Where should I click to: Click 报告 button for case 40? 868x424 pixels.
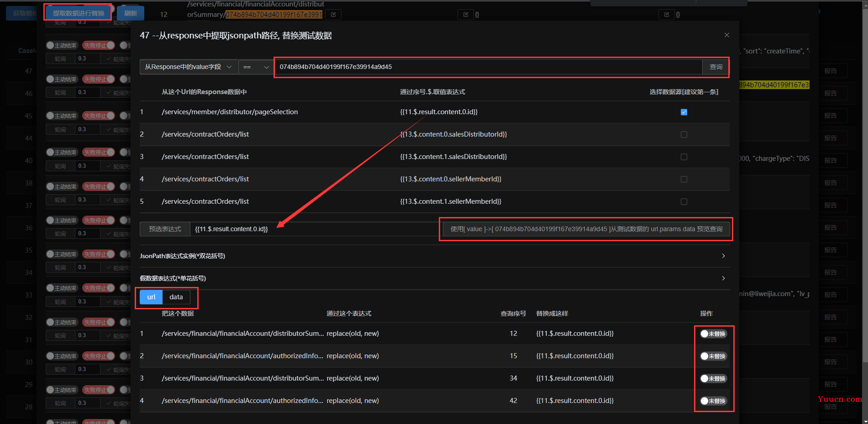(x=831, y=160)
